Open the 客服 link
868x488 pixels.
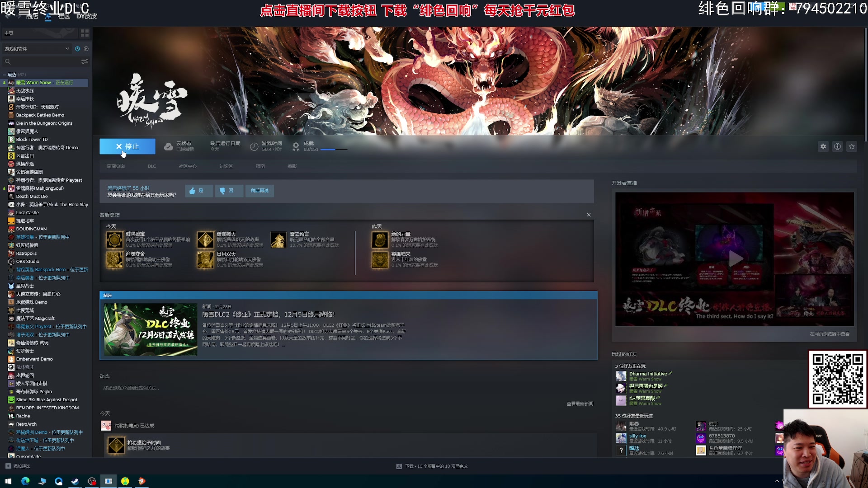pos(292,166)
